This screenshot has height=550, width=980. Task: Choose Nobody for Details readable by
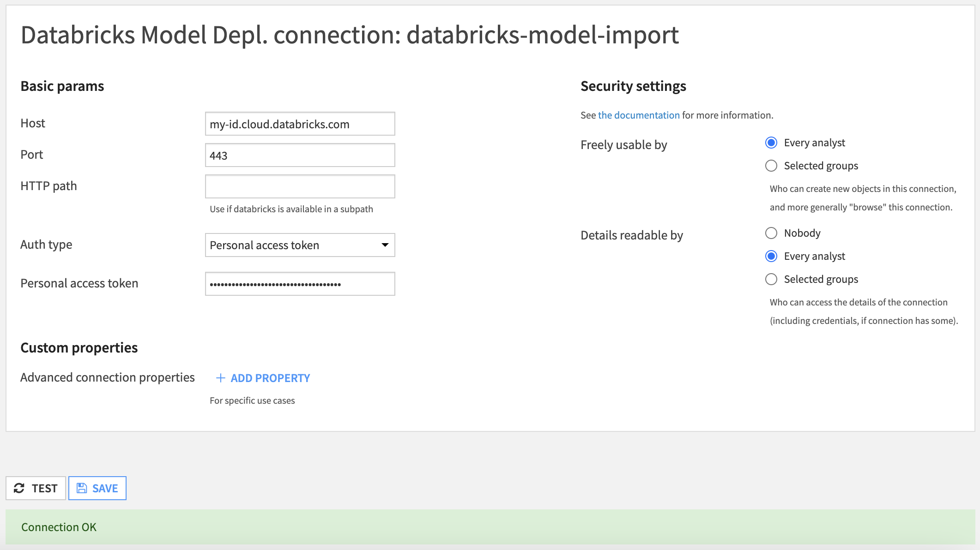771,233
